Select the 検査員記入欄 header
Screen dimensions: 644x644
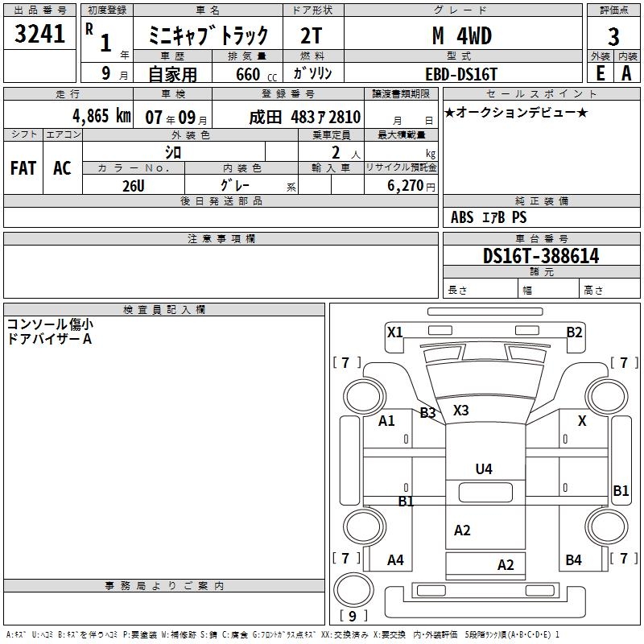click(164, 310)
